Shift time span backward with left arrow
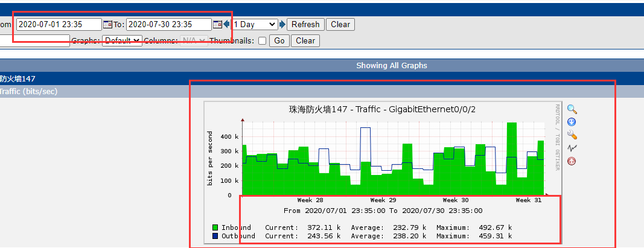 click(226, 25)
